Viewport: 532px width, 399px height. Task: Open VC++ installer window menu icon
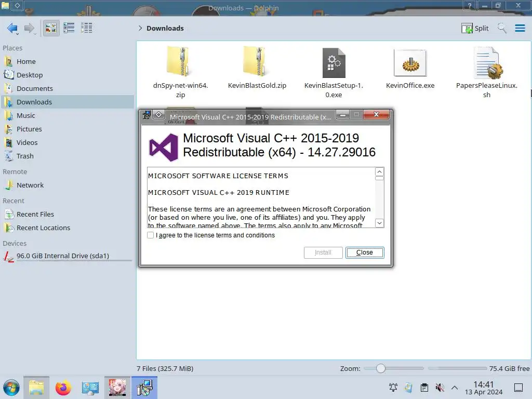point(147,115)
